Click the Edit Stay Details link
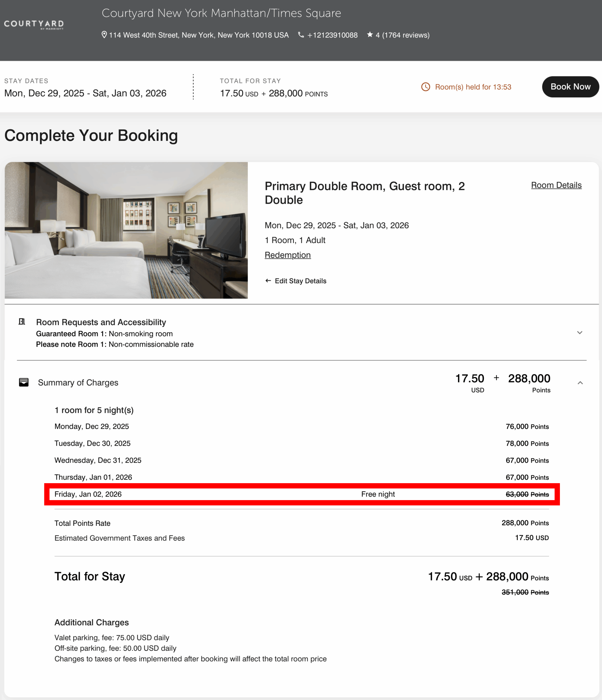The width and height of the screenshot is (602, 700). 300,281
